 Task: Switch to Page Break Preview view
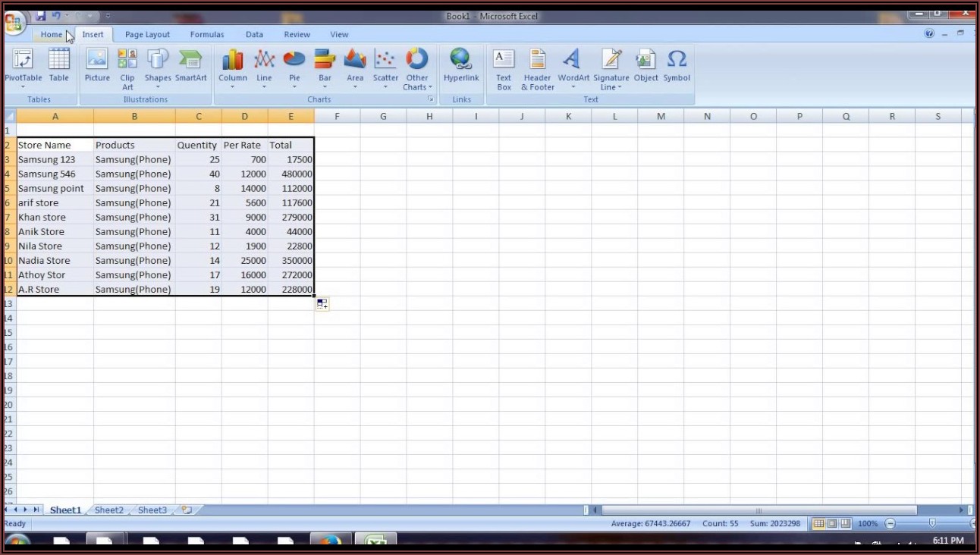tap(844, 523)
